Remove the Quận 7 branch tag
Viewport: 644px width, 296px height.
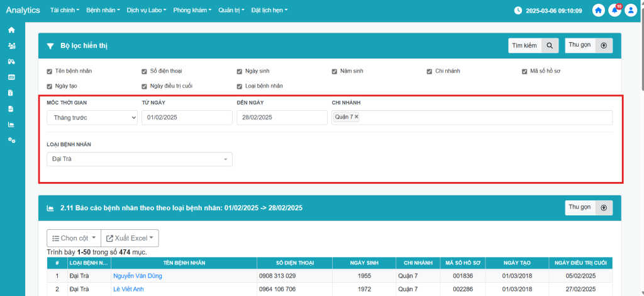357,117
